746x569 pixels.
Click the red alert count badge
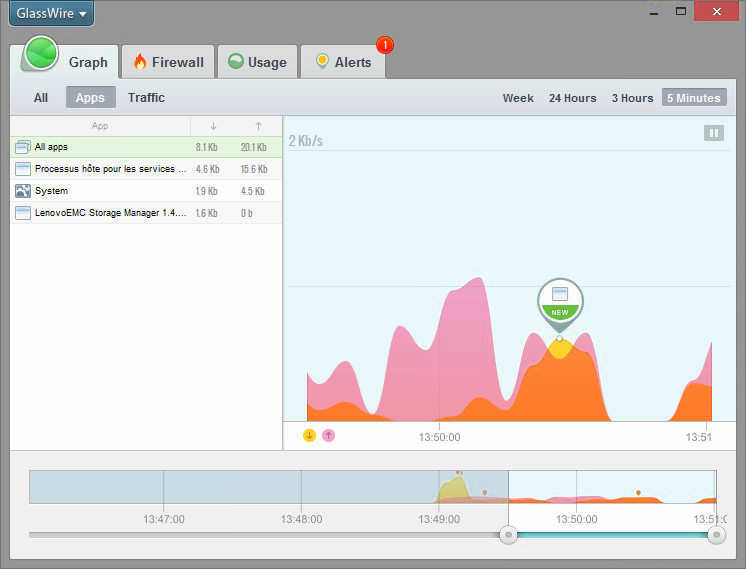click(385, 45)
